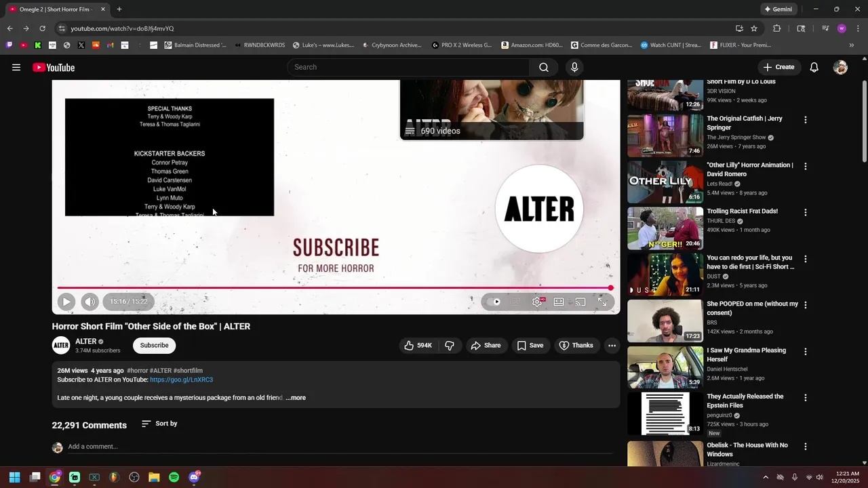
Task: Open the browser Extensions puzzle icon
Action: [x=777, y=28]
